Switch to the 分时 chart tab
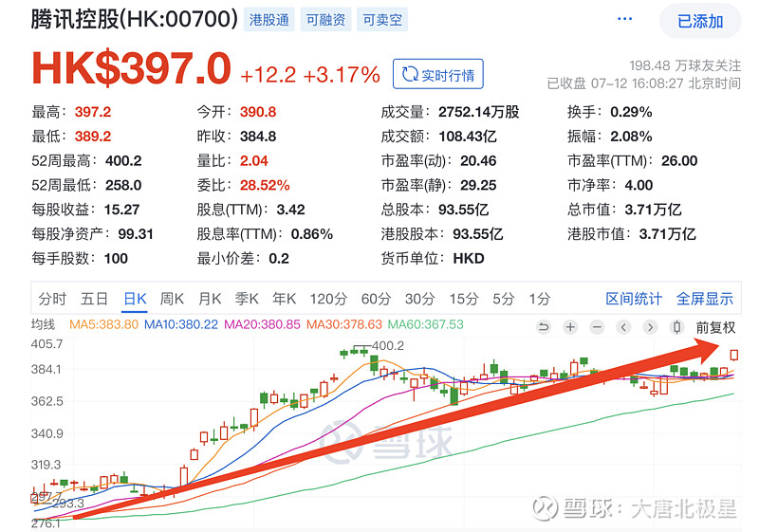759x532 pixels. pos(52,299)
